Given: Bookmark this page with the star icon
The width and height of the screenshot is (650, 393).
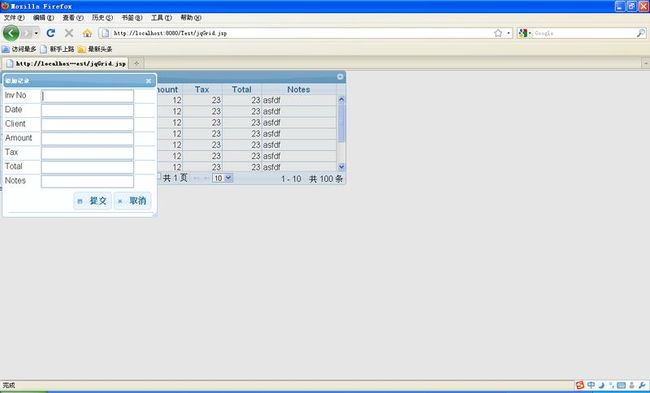Looking at the screenshot, I should click(x=498, y=33).
